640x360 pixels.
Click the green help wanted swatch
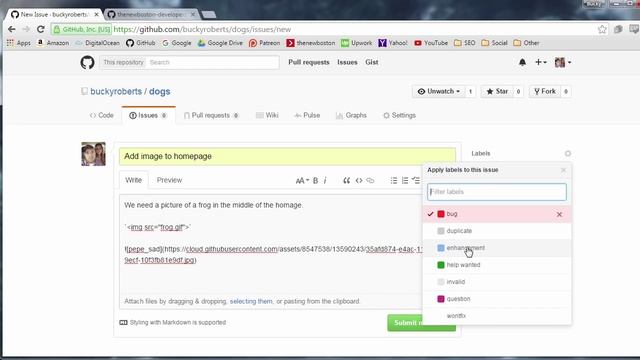[x=441, y=265]
